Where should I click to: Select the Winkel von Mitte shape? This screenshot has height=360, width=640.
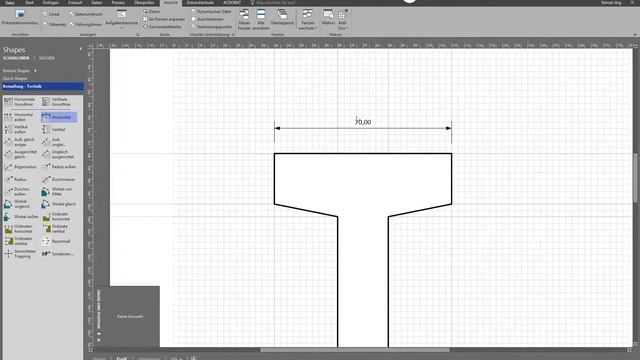(x=58, y=191)
